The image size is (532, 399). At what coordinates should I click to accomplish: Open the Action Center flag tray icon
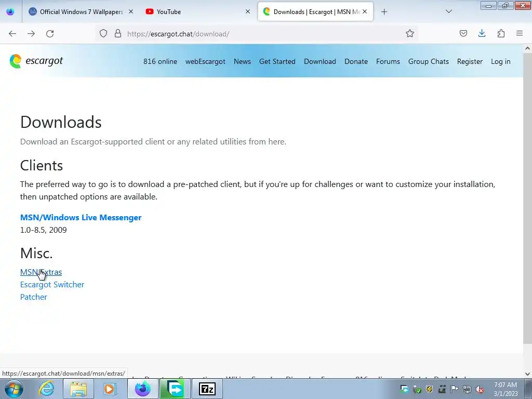[454, 389]
